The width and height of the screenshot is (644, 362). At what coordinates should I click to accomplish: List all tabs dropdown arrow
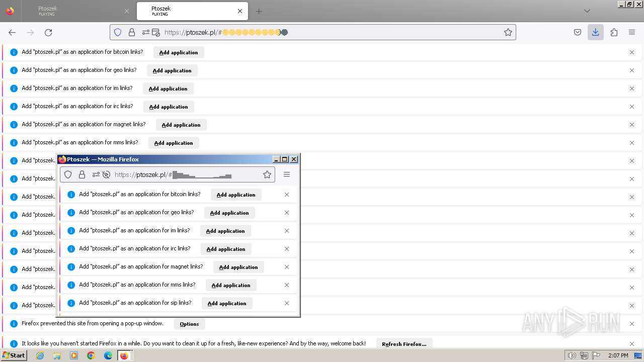point(587,11)
